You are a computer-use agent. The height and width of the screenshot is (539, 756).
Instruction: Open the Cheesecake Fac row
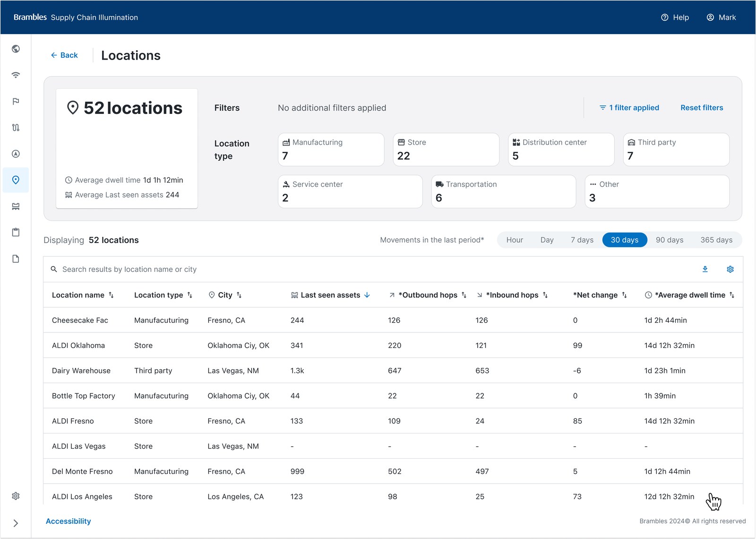coord(393,320)
